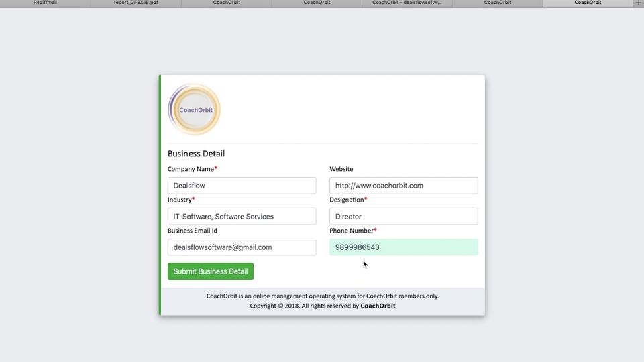This screenshot has width=644, height=362.
Task: Click the Industry label text
Action: click(x=180, y=200)
